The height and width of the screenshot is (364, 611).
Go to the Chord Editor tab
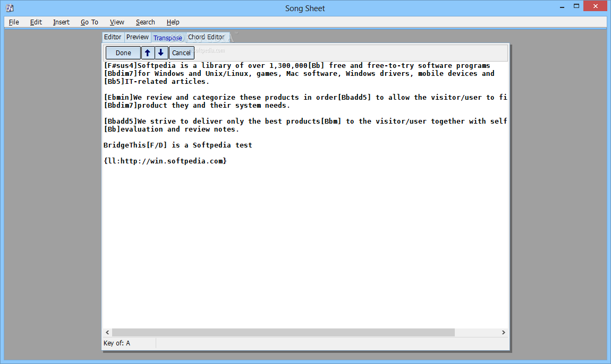pos(206,37)
